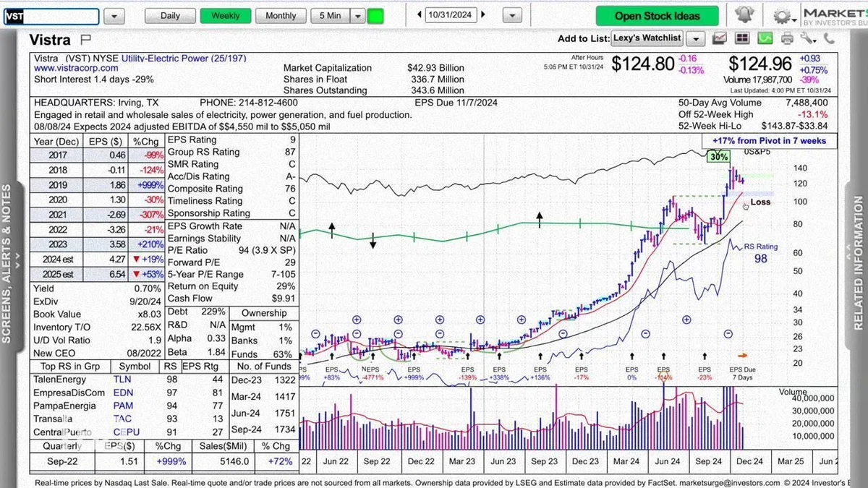Open the date picker dropdown arrow
Image resolution: width=868 pixels, height=488 pixels.
(x=511, y=15)
